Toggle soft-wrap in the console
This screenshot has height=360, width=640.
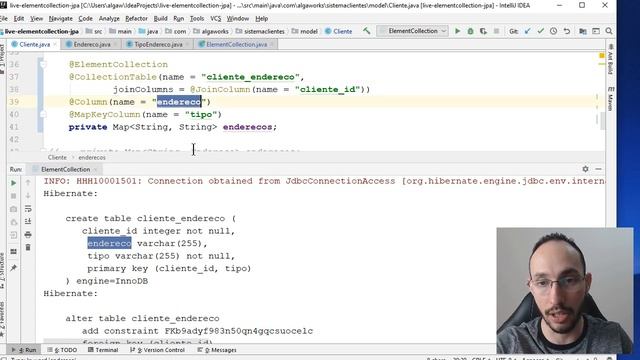click(28, 209)
